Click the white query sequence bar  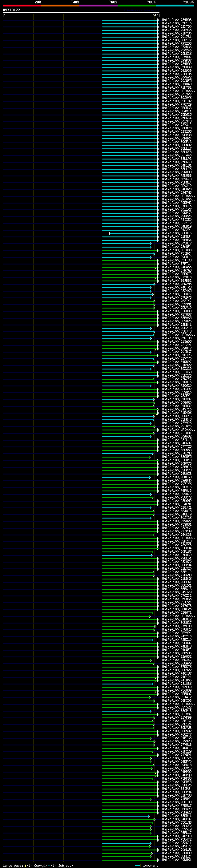click(81, 12)
